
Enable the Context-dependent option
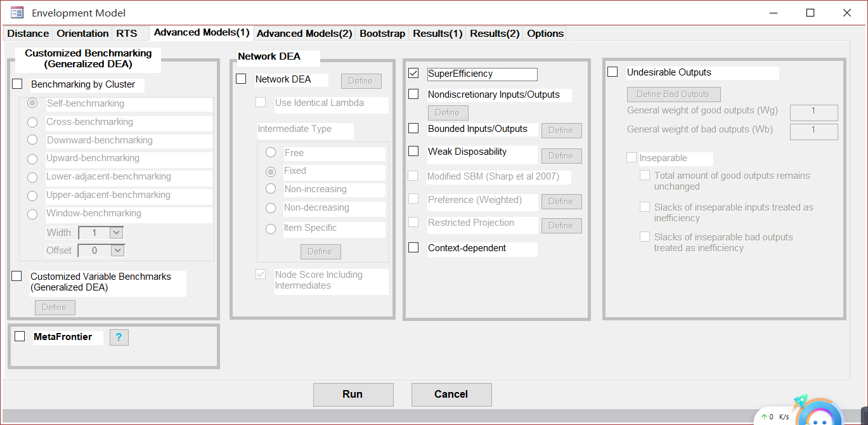click(413, 248)
